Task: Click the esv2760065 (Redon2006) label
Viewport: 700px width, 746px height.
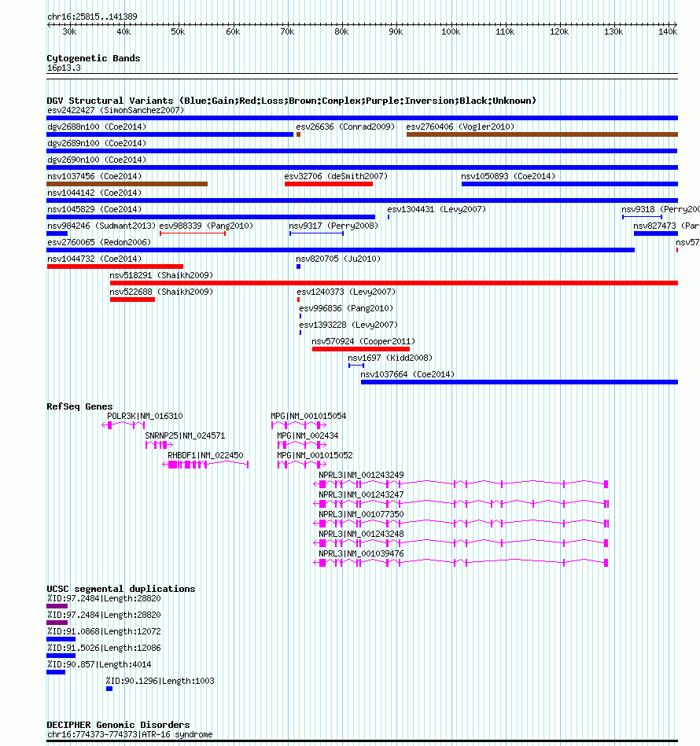Action: [x=99, y=242]
